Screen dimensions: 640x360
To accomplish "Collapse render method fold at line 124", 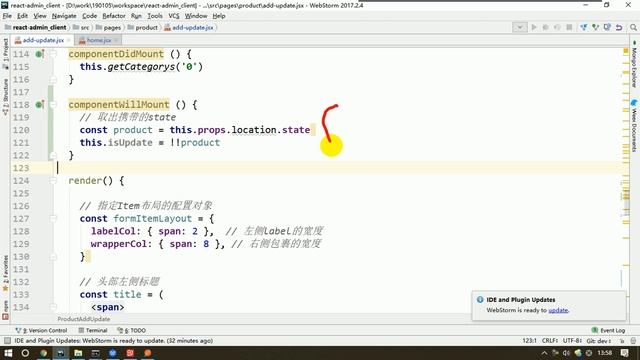I will [x=53, y=180].
